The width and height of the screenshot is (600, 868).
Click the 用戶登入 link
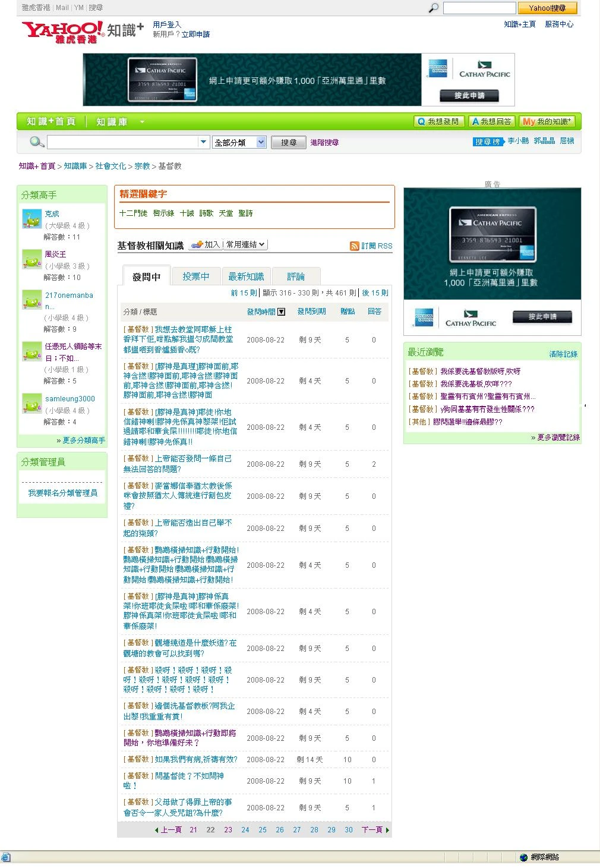167,25
